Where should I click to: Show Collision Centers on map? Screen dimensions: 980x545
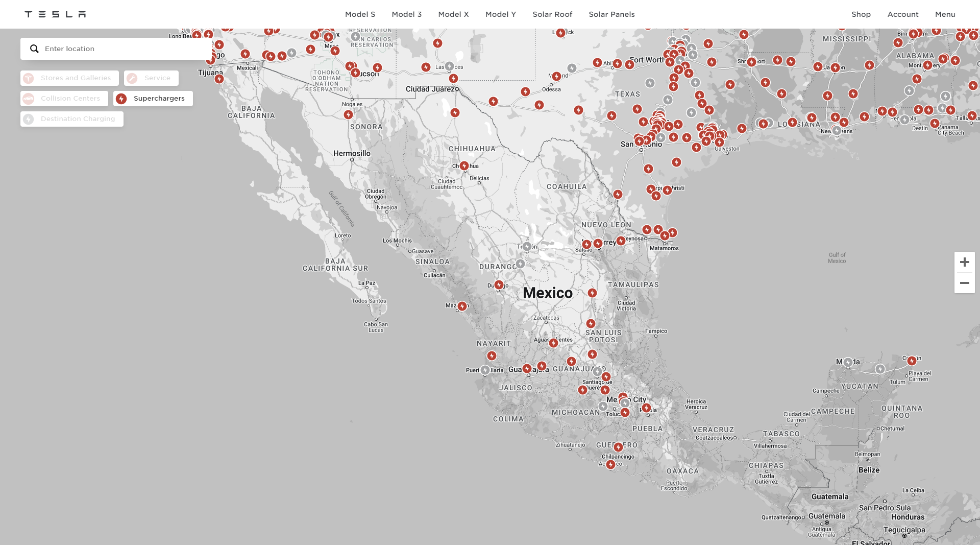(64, 99)
